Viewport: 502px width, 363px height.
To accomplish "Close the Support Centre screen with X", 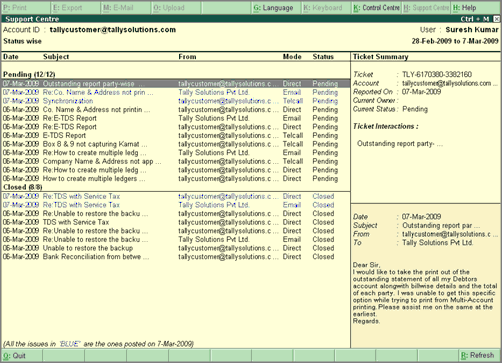I will [x=496, y=19].
